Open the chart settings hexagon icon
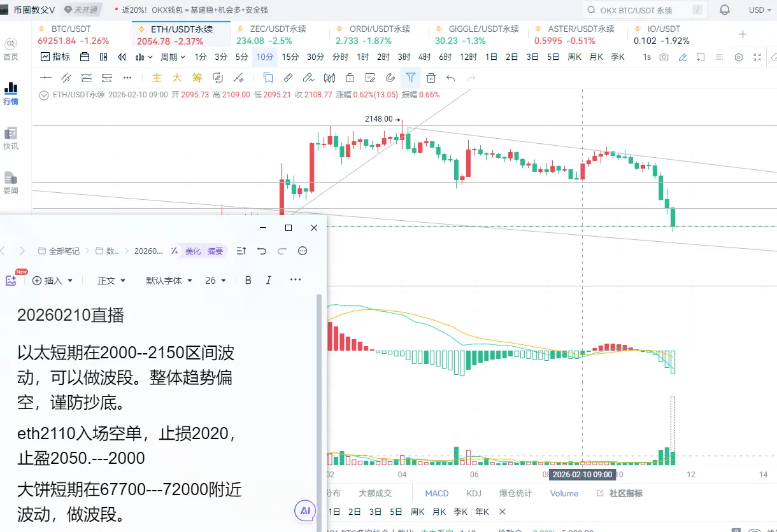The height and width of the screenshot is (532, 777). (x=739, y=57)
